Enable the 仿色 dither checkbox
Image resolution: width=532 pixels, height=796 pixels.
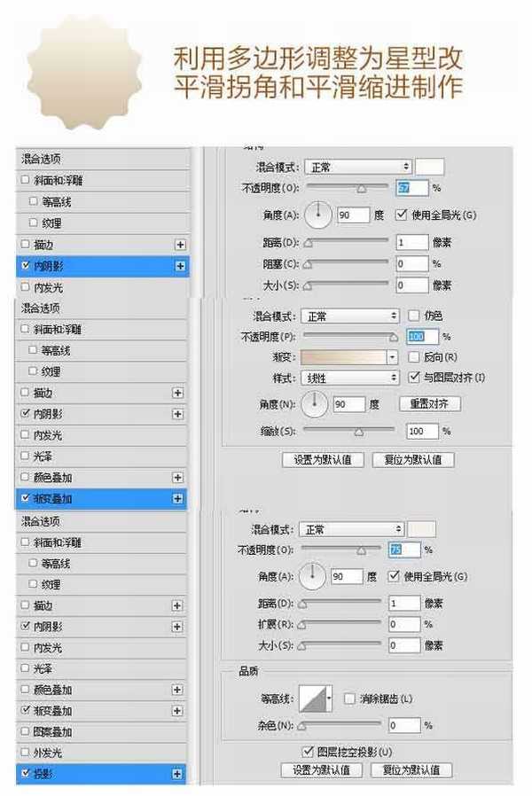click(414, 316)
